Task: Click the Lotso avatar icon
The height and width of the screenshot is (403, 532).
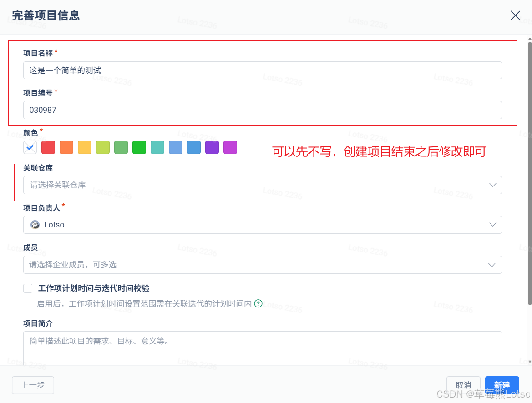Action: (x=35, y=225)
